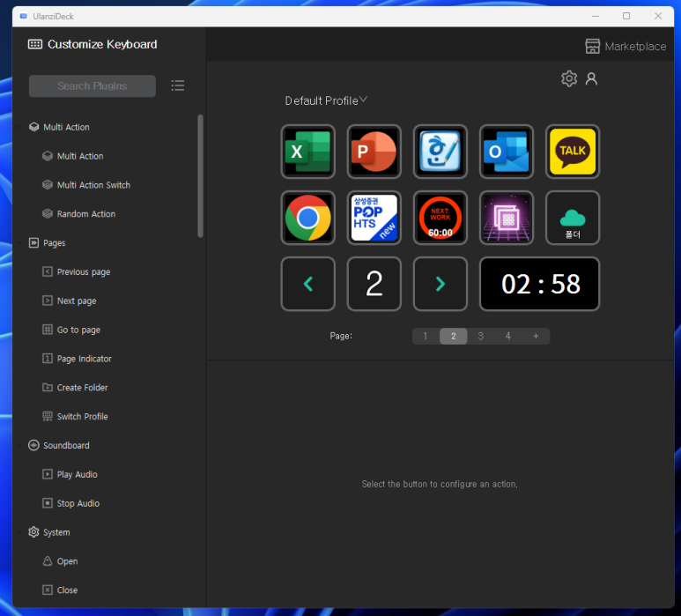Viewport: 681px width, 616px height.
Task: Open the settings gear icon
Action: [x=569, y=78]
